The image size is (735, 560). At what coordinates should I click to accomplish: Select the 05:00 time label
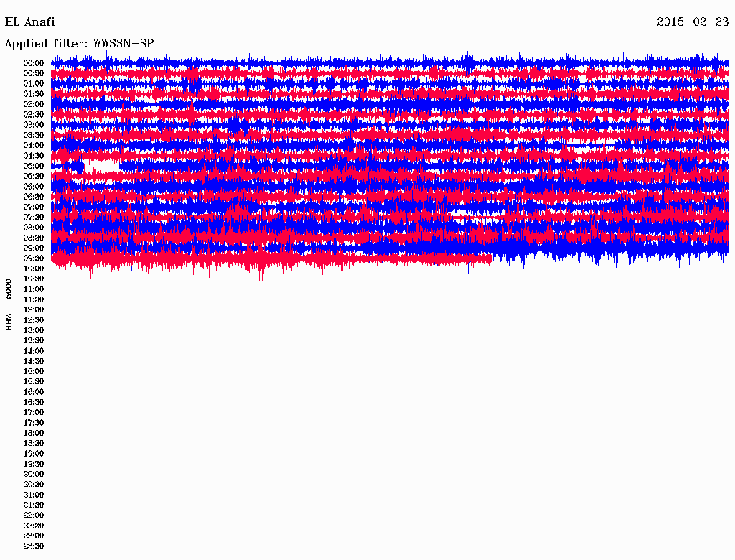pyautogui.click(x=34, y=166)
